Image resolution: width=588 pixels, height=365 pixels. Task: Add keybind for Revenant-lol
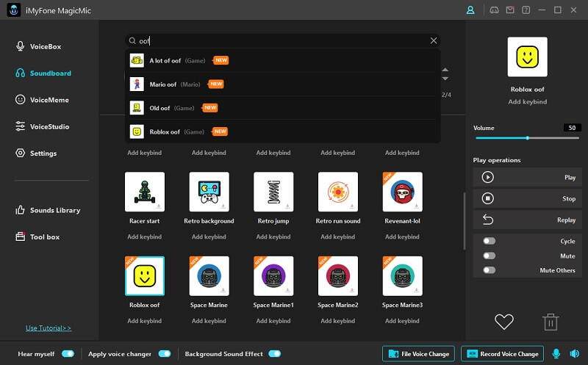(x=402, y=236)
